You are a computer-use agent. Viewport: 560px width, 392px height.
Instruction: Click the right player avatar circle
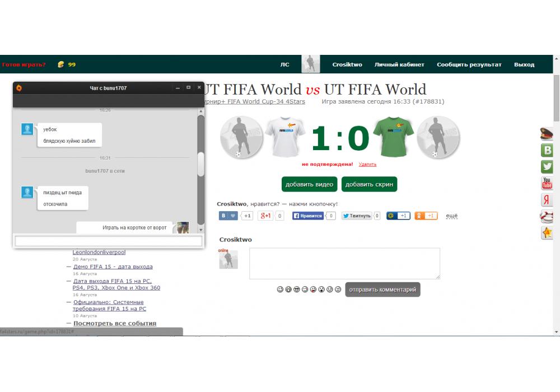tap(438, 137)
